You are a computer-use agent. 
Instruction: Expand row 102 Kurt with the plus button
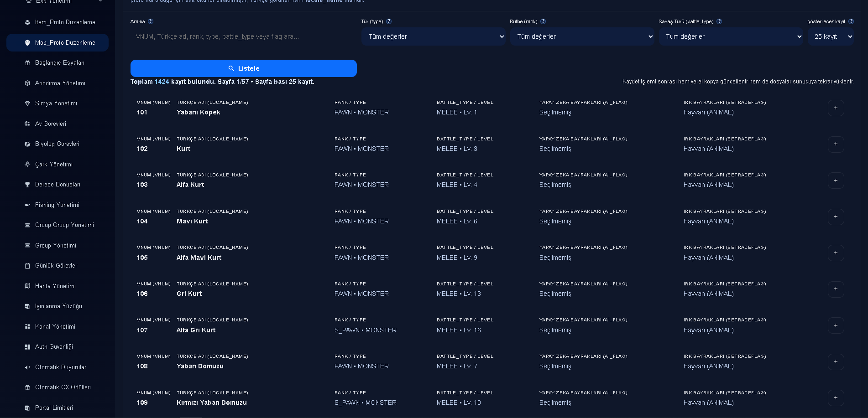(x=836, y=144)
